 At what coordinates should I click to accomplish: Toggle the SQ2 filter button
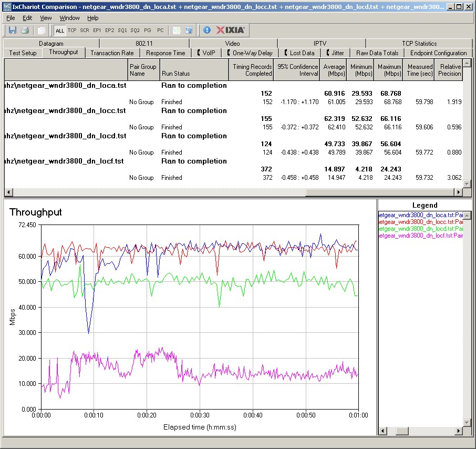pos(135,30)
